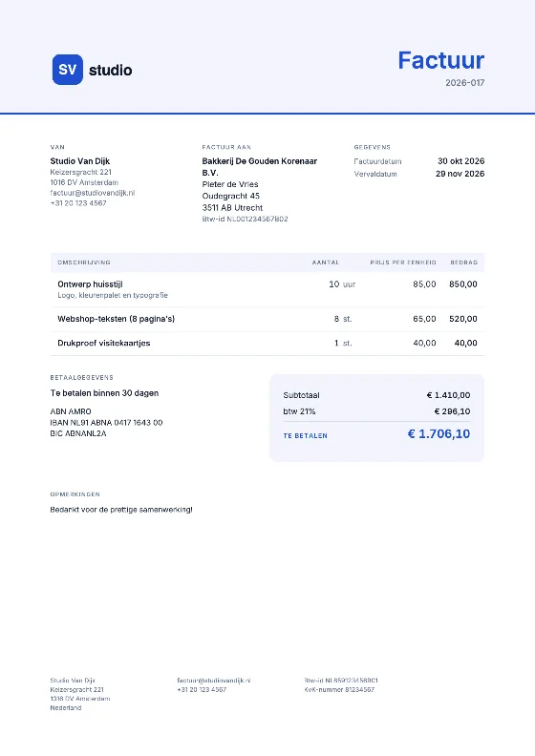Screen dimensions: 535x756
Task: Click amount '520,00'
Action: click(x=463, y=319)
